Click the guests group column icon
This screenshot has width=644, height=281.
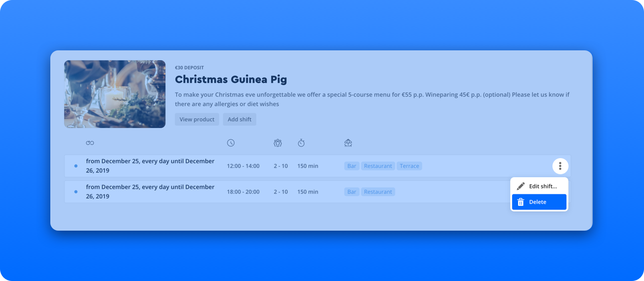pos(278,143)
